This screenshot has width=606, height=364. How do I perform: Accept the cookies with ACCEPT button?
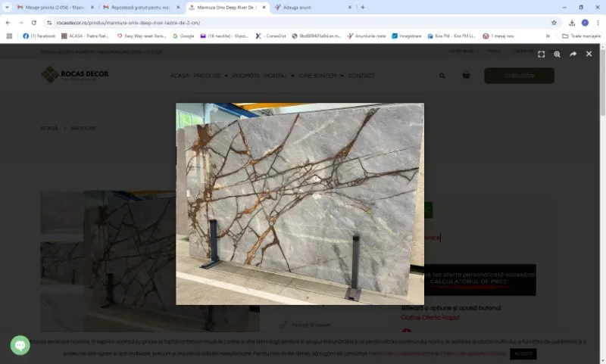[x=523, y=353]
